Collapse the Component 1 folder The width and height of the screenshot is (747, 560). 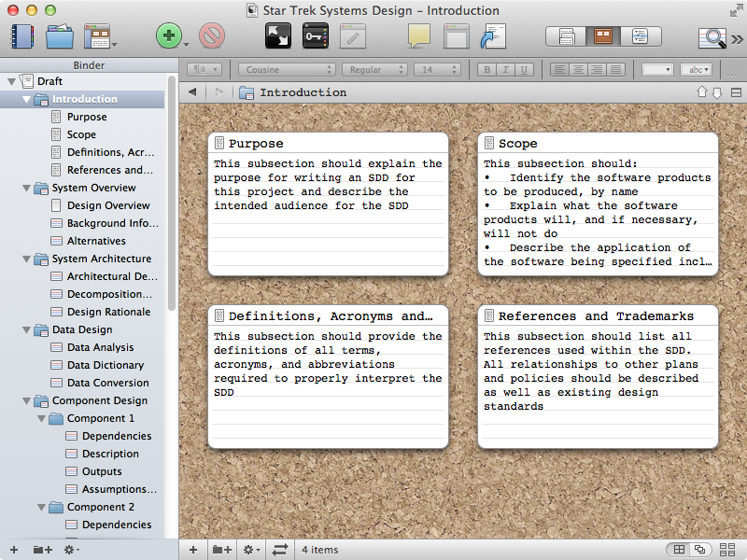point(41,418)
